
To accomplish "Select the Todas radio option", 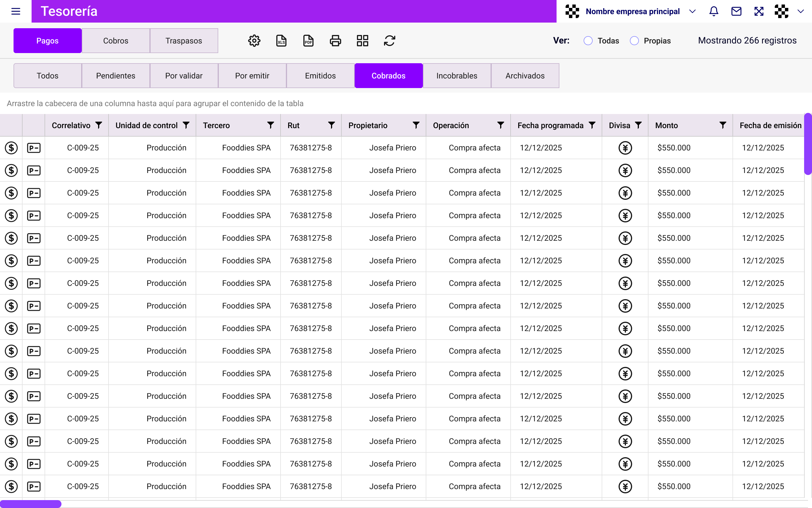I will tap(588, 41).
